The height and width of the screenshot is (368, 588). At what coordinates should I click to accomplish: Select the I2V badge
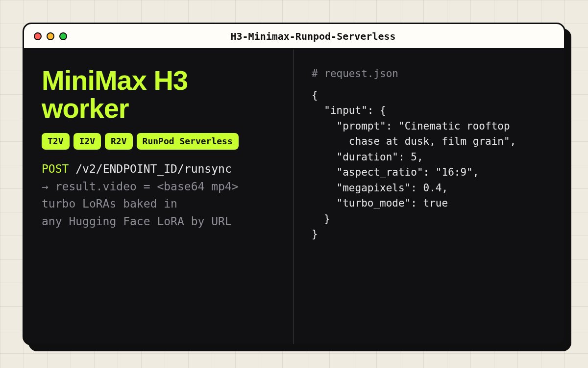tap(87, 141)
